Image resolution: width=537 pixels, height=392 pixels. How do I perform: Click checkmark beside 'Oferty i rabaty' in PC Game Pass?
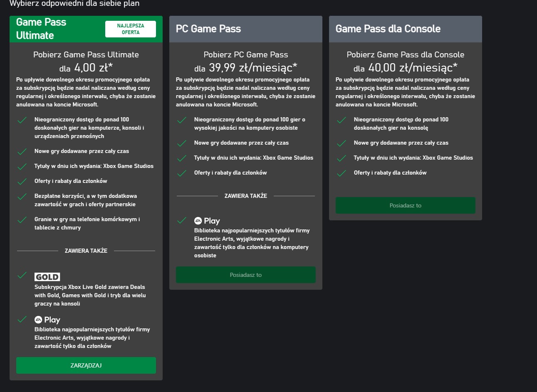click(182, 173)
